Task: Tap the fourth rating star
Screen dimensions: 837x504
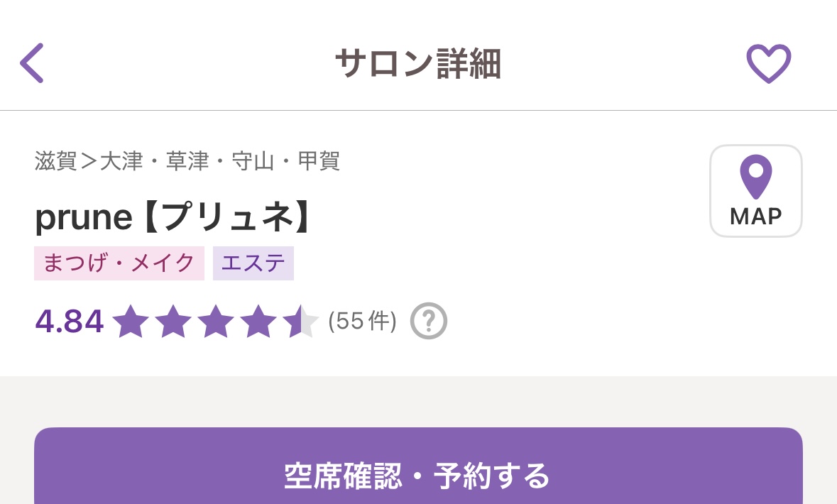Action: [258, 321]
